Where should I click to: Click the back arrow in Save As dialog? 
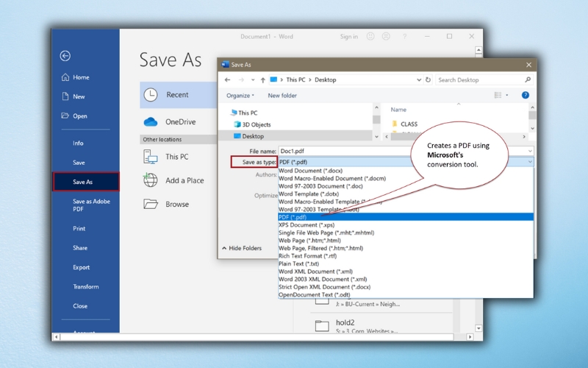click(x=227, y=79)
